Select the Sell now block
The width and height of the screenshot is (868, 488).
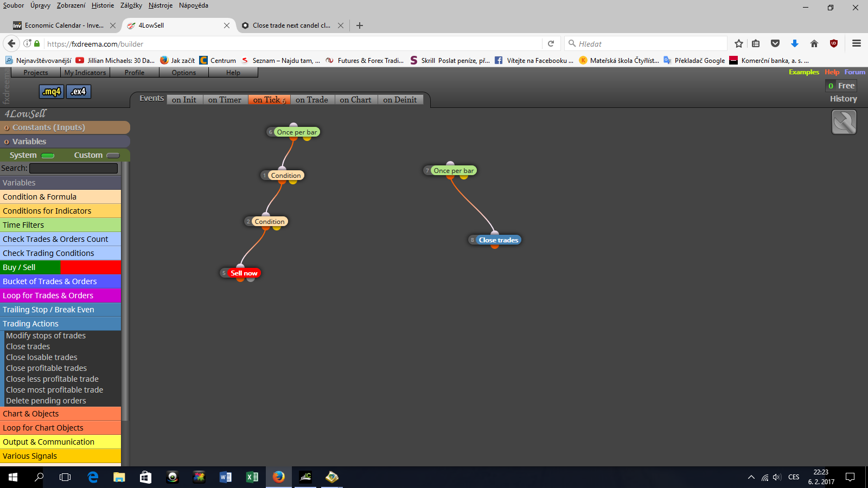click(x=244, y=273)
